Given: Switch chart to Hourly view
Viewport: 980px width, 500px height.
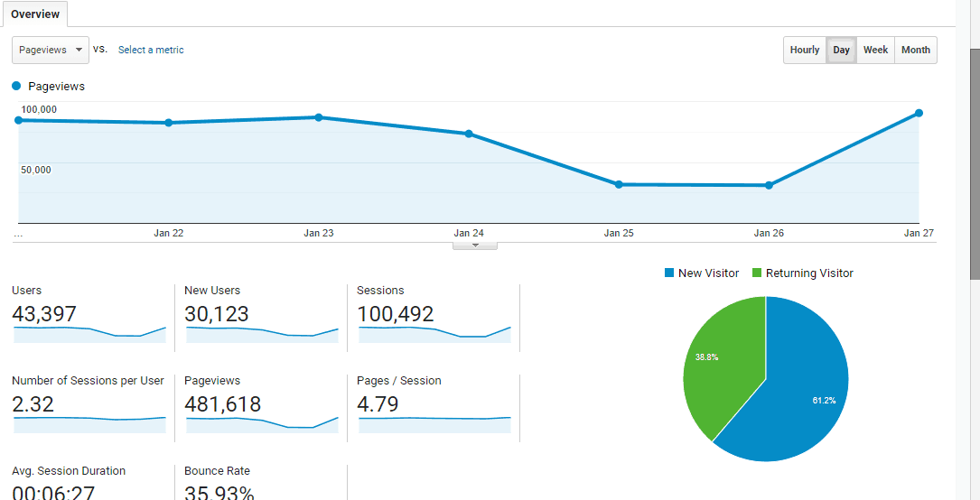Looking at the screenshot, I should [x=804, y=51].
